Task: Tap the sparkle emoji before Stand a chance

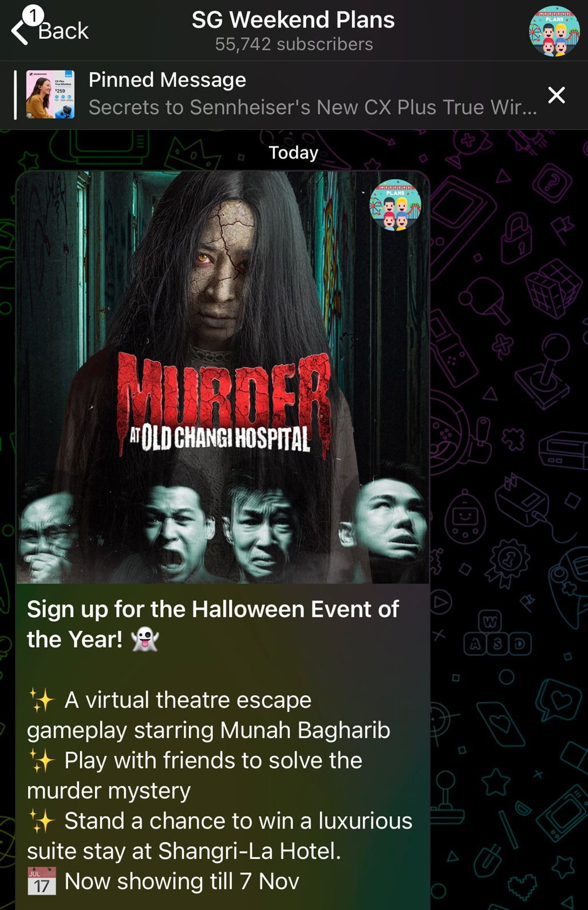Action: [42, 821]
